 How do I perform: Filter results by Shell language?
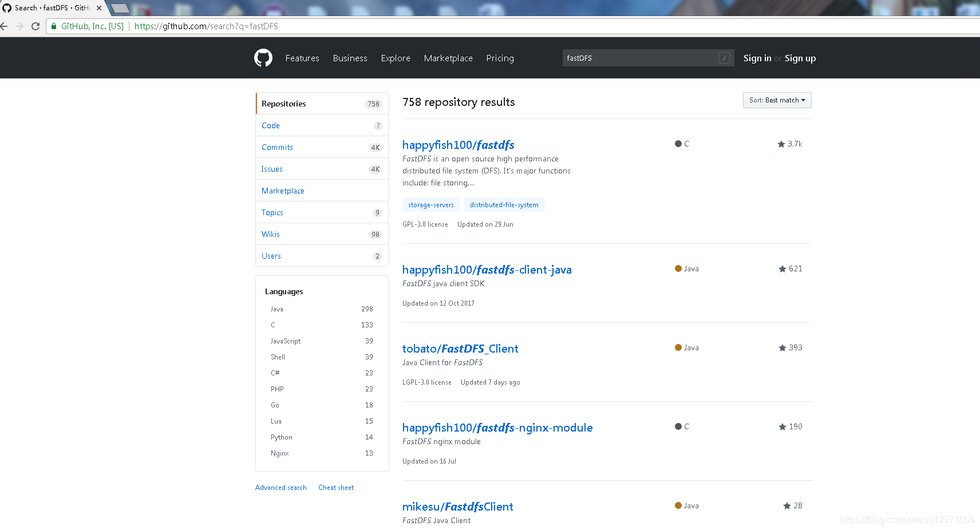point(322,357)
